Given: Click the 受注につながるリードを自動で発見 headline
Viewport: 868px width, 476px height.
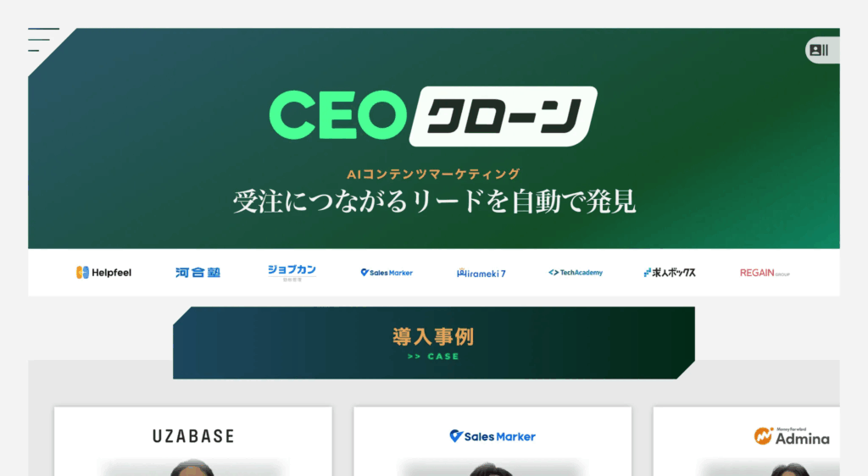Looking at the screenshot, I should coord(434,202).
